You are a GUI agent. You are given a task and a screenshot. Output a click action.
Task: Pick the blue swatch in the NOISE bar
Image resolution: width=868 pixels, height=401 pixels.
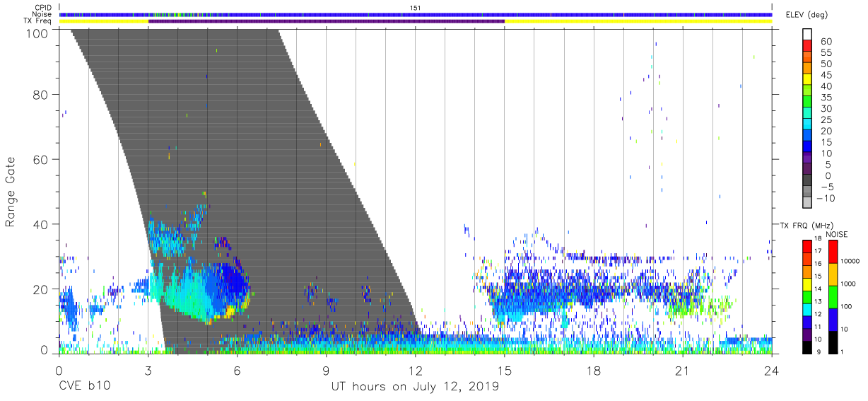(832, 320)
